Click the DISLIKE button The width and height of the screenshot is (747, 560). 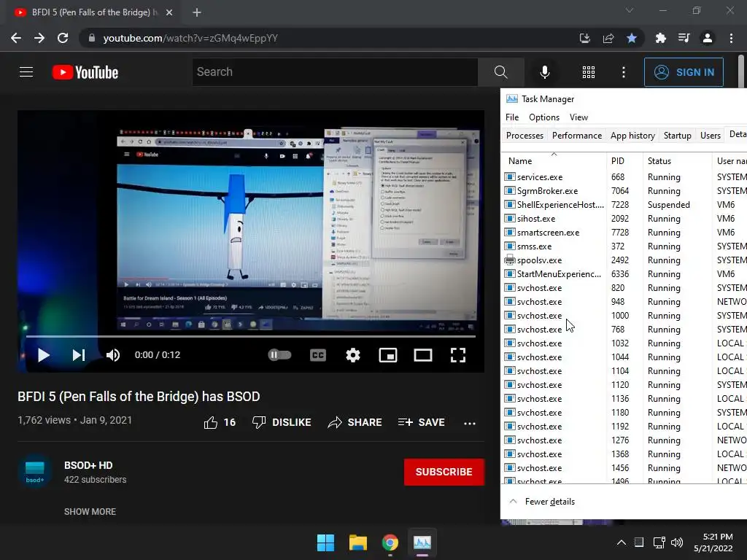(282, 422)
